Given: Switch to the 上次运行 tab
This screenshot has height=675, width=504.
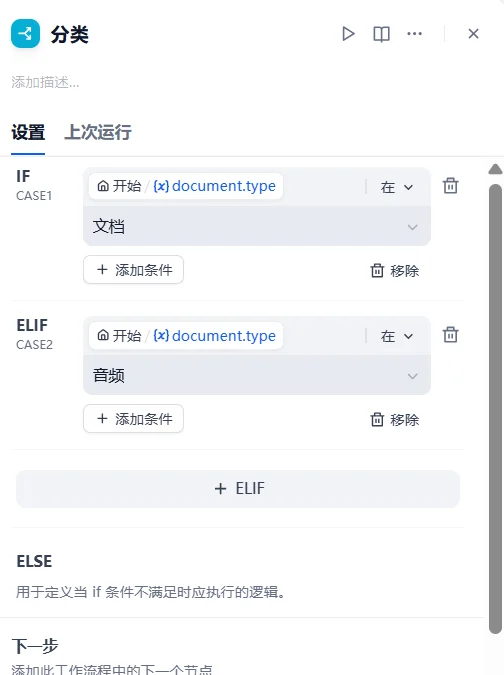Looking at the screenshot, I should coord(98,132).
